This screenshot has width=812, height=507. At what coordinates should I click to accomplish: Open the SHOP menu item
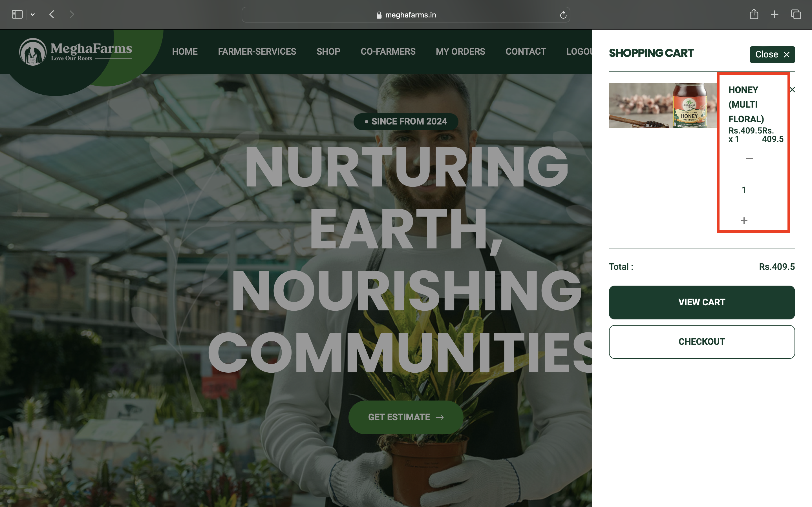click(x=328, y=51)
